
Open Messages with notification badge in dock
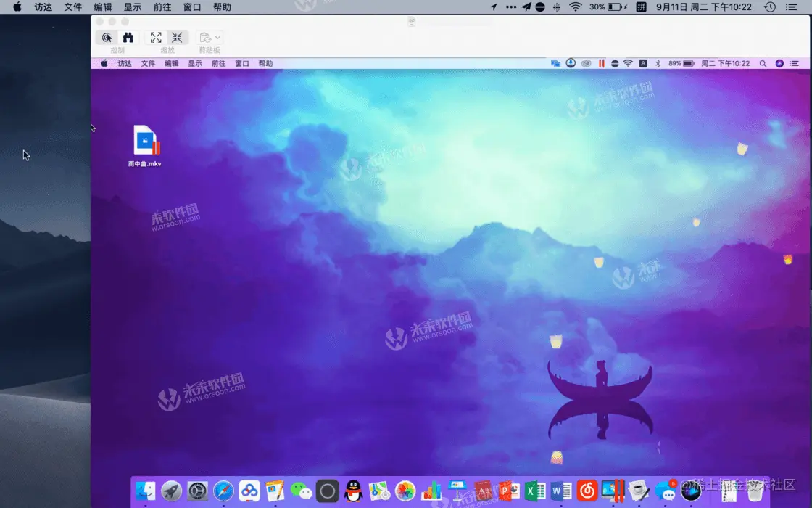pos(666,491)
